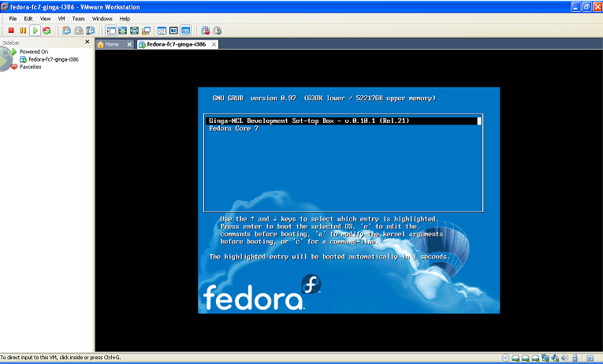603x364 pixels.
Task: Click the greyed-out speaker icon in status bar
Action: [x=565, y=358]
